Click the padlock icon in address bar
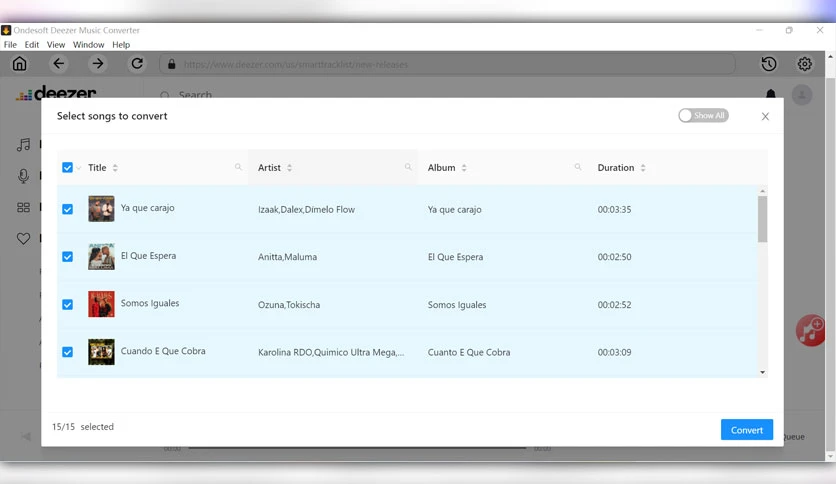This screenshot has height=484, width=836. pyautogui.click(x=171, y=64)
